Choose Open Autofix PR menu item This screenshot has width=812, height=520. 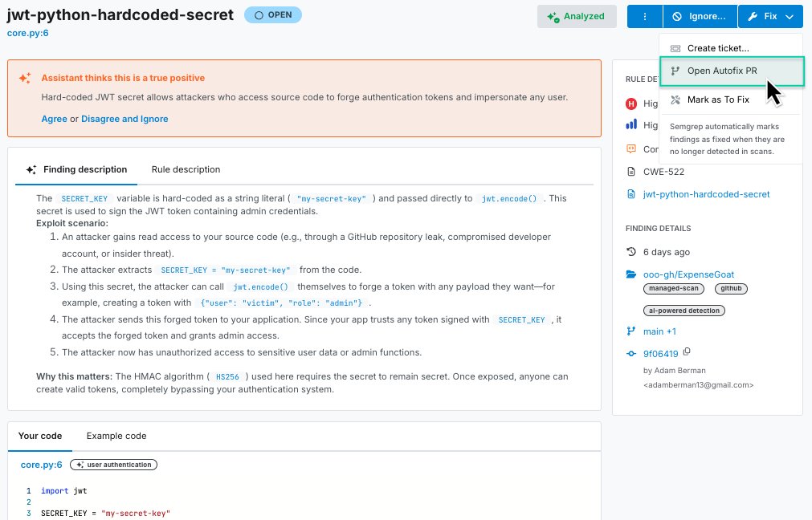tap(732, 71)
